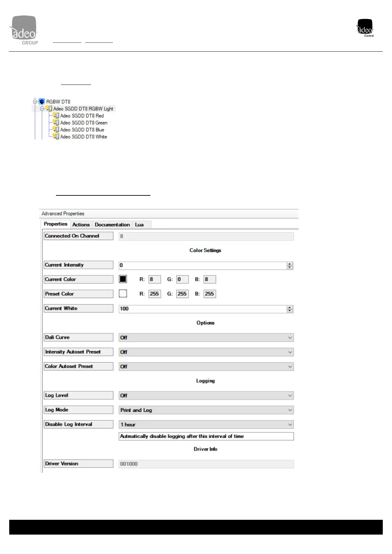Select Adeo SGDD DT8 RGBW Light item
392x554 pixels.
83,109
